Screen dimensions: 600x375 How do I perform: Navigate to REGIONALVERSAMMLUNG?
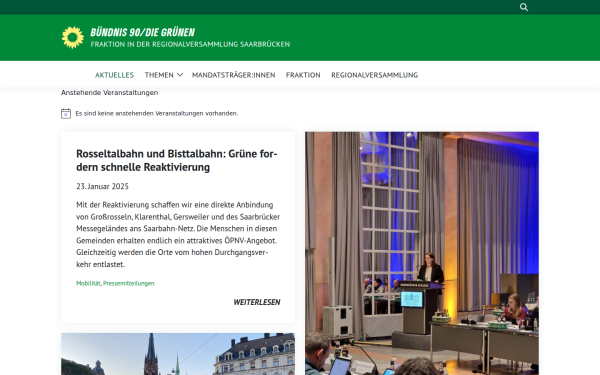click(x=375, y=75)
